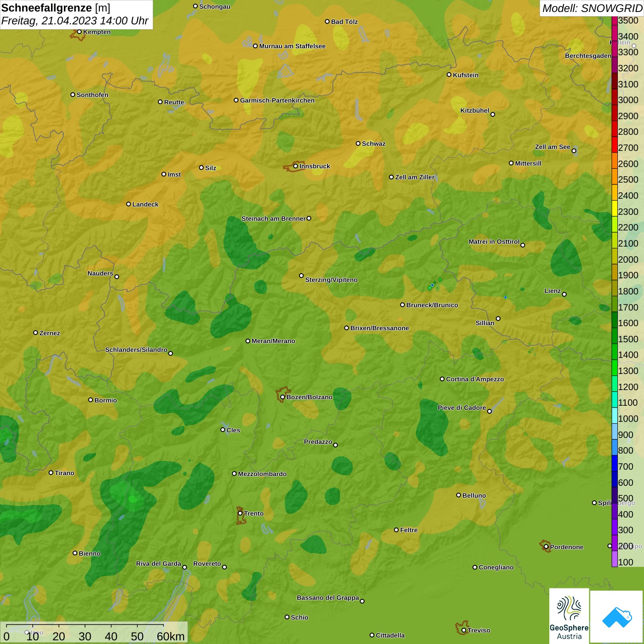Screen dimensions: 644x644
Task: Pick the 2700 red legend swatch
Action: pos(615,148)
